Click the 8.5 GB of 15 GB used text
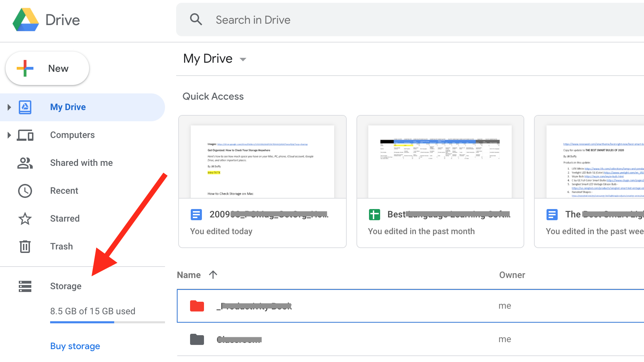This screenshot has height=362, width=644. tap(93, 311)
